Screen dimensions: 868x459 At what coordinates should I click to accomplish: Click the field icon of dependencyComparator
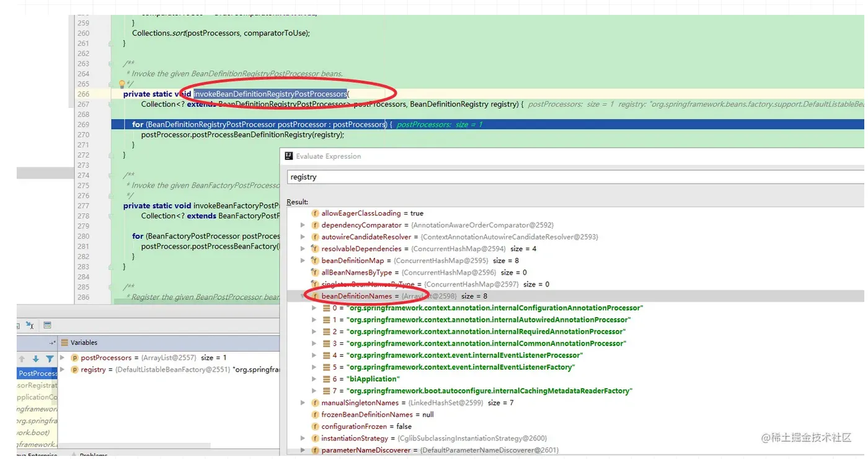pyautogui.click(x=315, y=225)
